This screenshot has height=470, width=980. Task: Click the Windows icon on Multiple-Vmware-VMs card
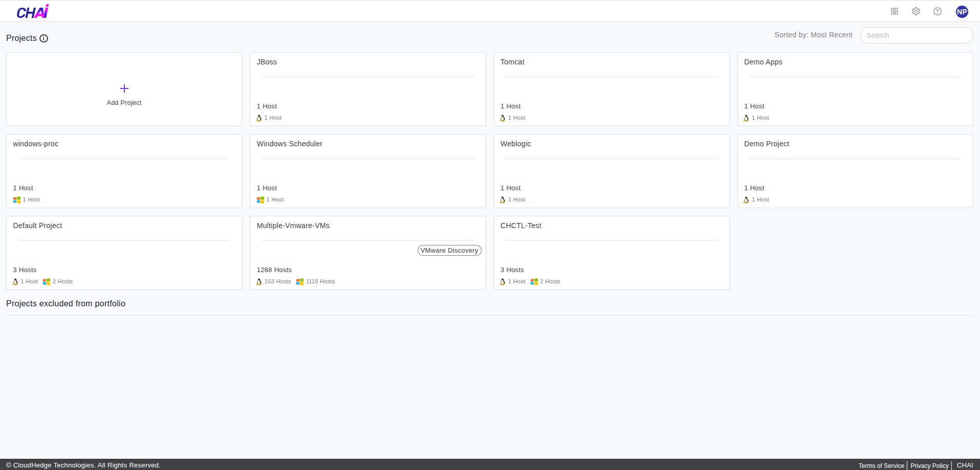pos(301,281)
